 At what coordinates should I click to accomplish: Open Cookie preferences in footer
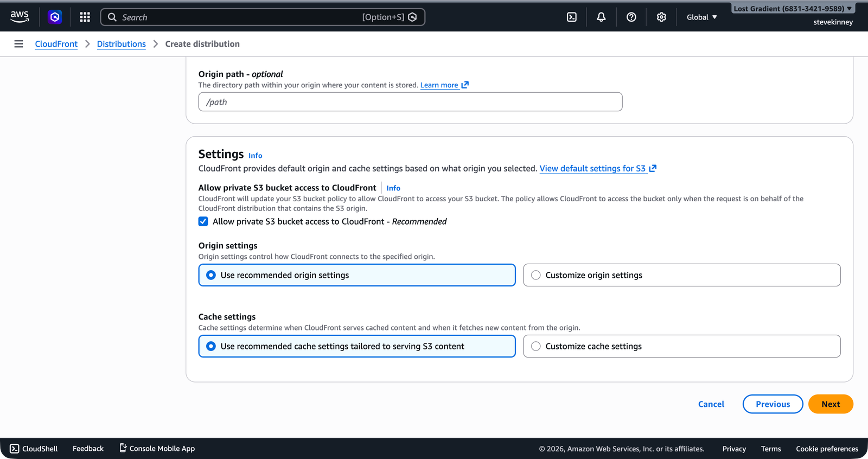click(x=827, y=449)
